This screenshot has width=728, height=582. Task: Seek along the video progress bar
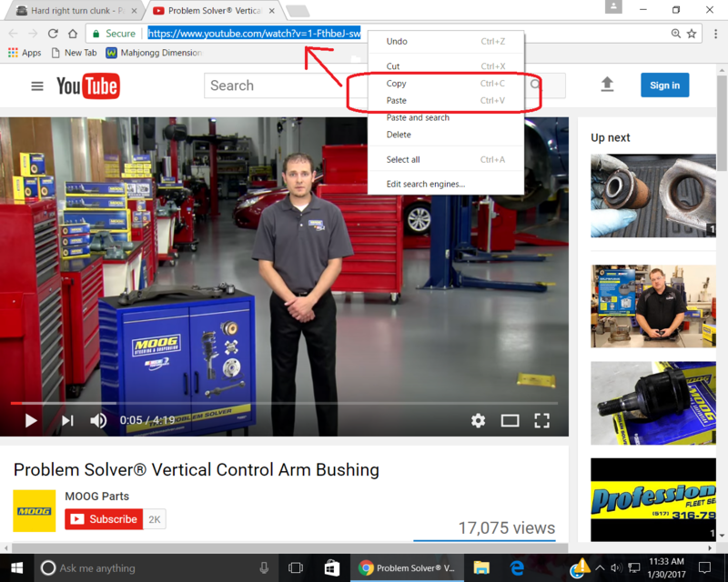click(284, 403)
